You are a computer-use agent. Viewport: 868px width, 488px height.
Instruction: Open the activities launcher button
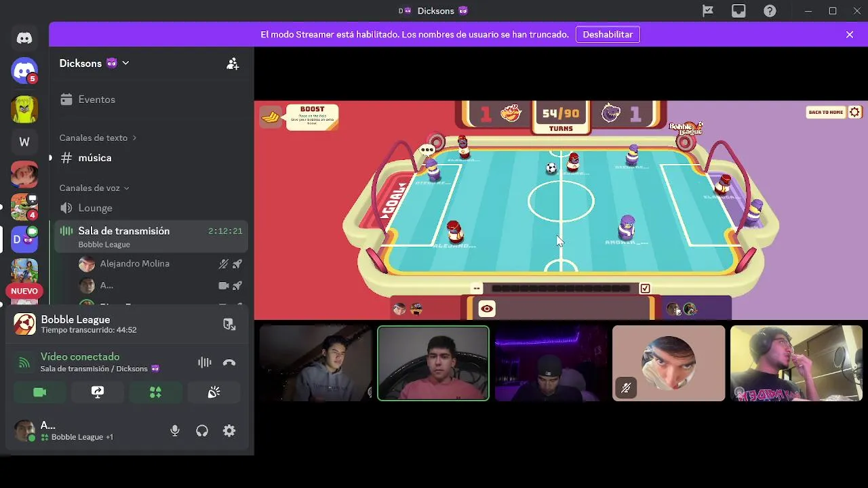[155, 392]
